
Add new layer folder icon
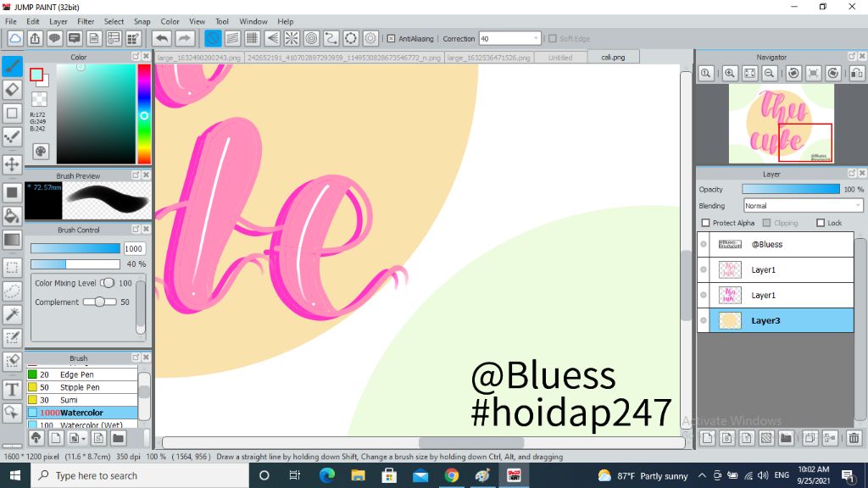786,438
